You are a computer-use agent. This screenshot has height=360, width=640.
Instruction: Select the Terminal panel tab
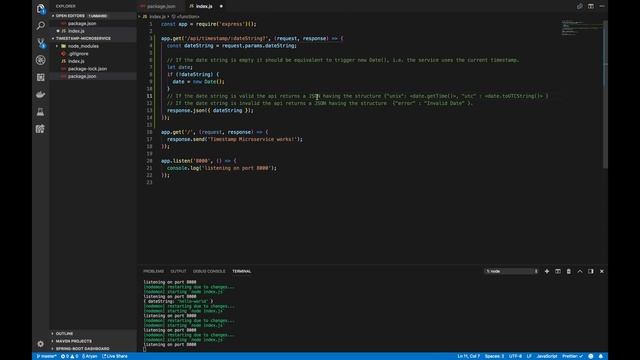[242, 271]
